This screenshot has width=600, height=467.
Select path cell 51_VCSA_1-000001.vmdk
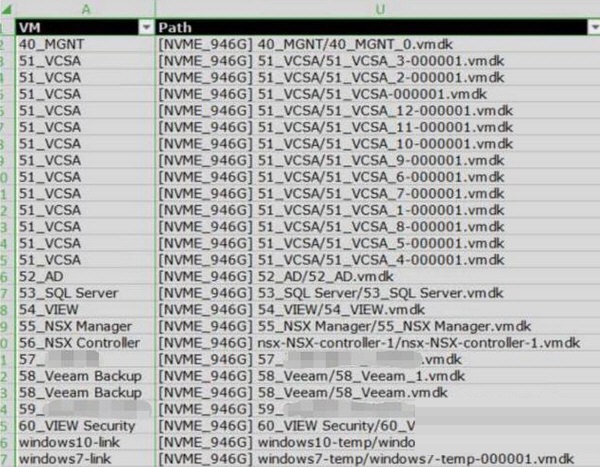tap(378, 210)
